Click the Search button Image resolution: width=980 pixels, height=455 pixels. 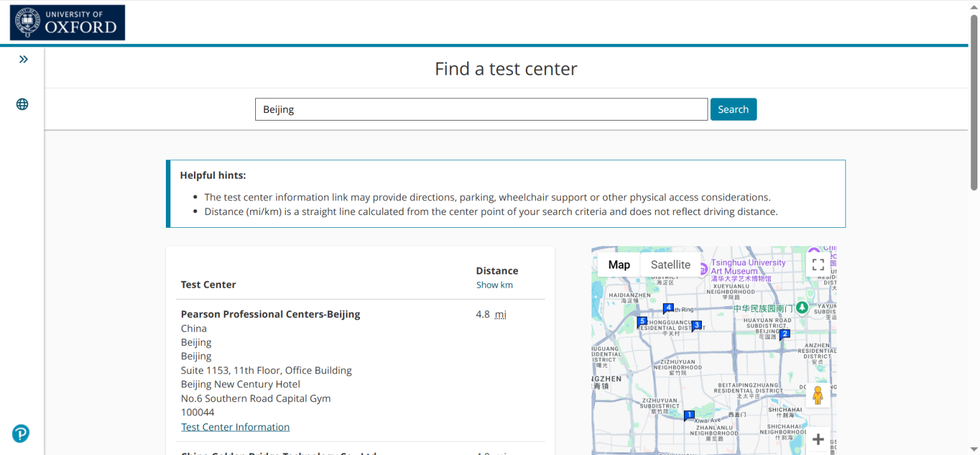coord(733,109)
